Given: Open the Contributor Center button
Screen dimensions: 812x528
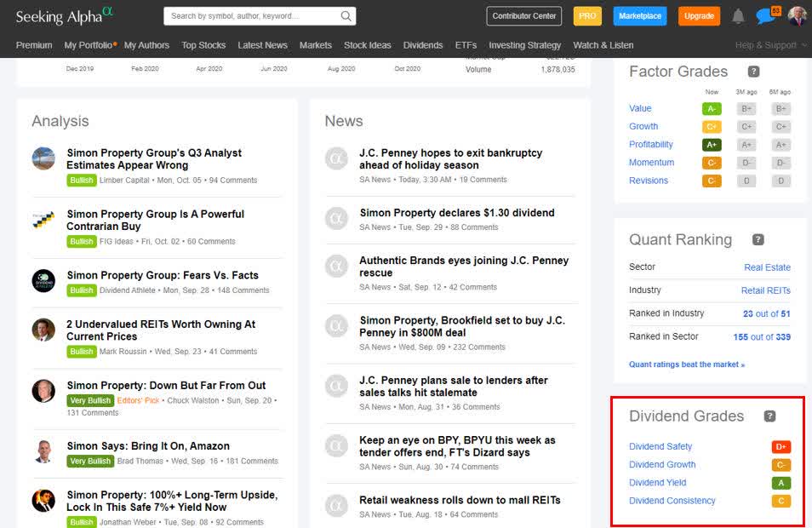Looking at the screenshot, I should coord(524,16).
